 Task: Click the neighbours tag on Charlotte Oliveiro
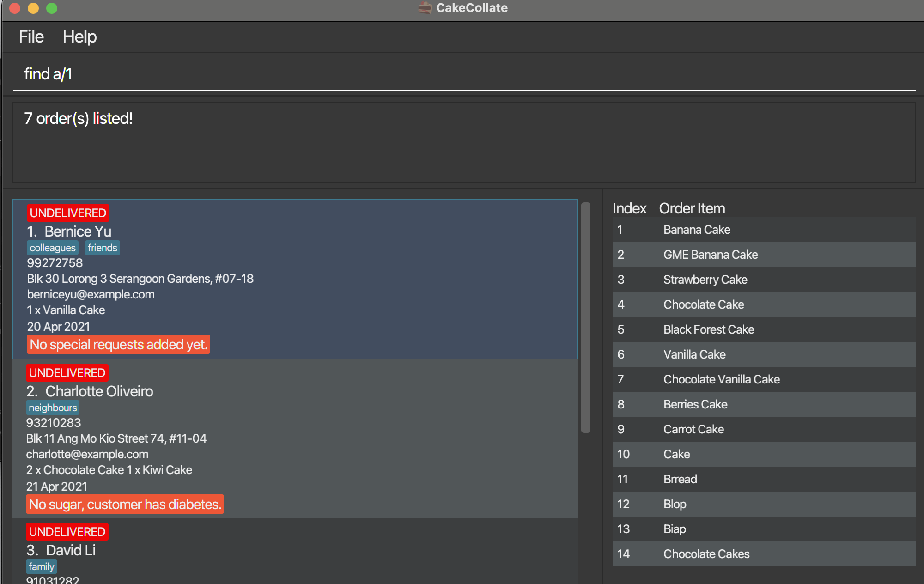[x=53, y=408]
